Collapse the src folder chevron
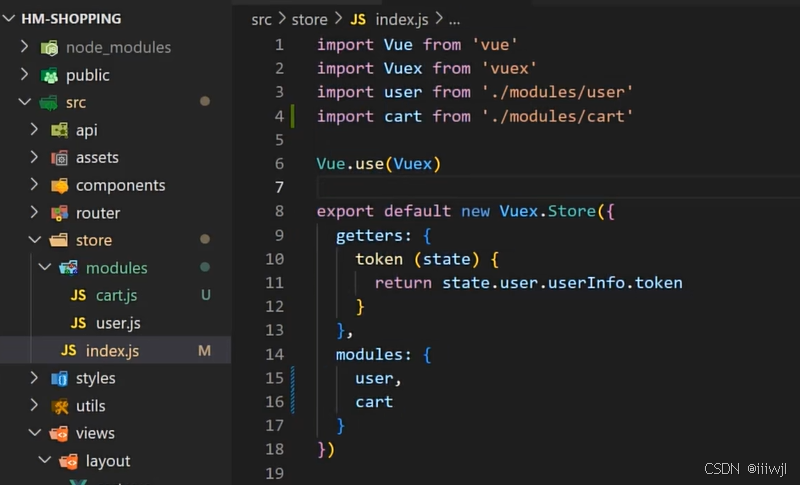The image size is (800, 485). pyautogui.click(x=24, y=101)
